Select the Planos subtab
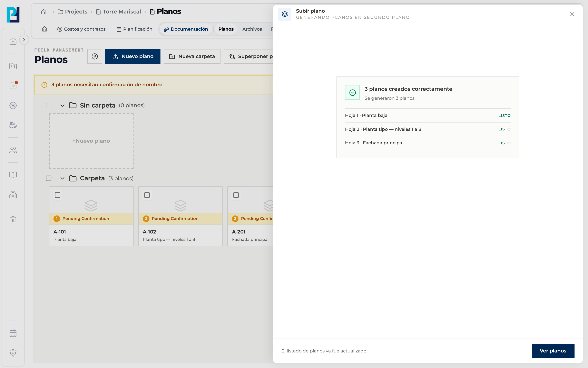The image size is (588, 368). tap(226, 29)
